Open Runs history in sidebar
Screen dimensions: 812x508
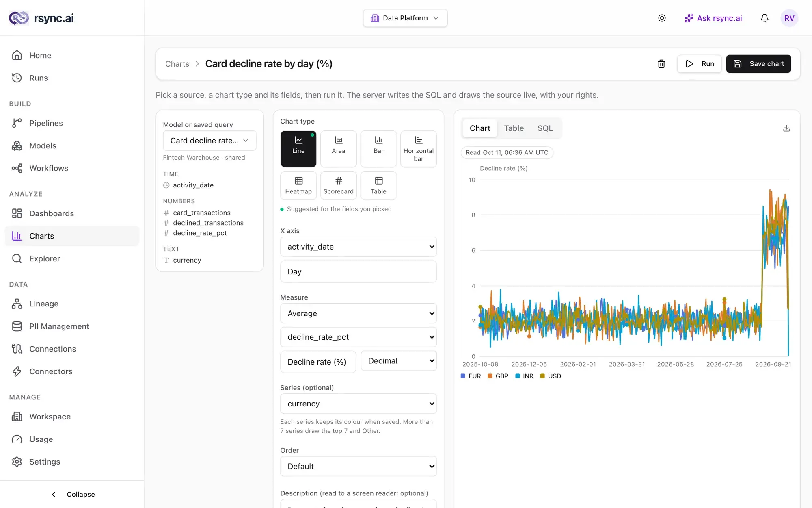[72, 78]
